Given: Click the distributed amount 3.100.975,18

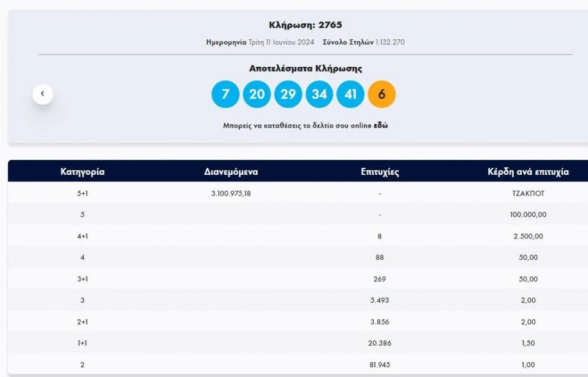Looking at the screenshot, I should (231, 193).
